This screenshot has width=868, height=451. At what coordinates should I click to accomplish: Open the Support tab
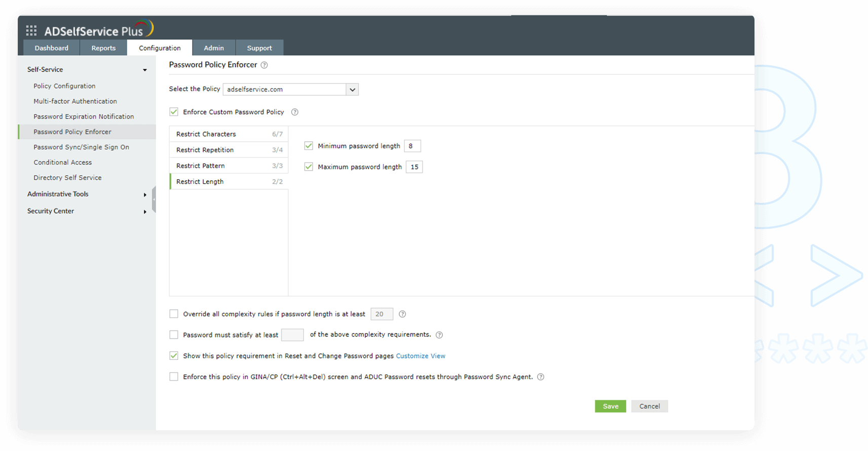[x=259, y=48]
